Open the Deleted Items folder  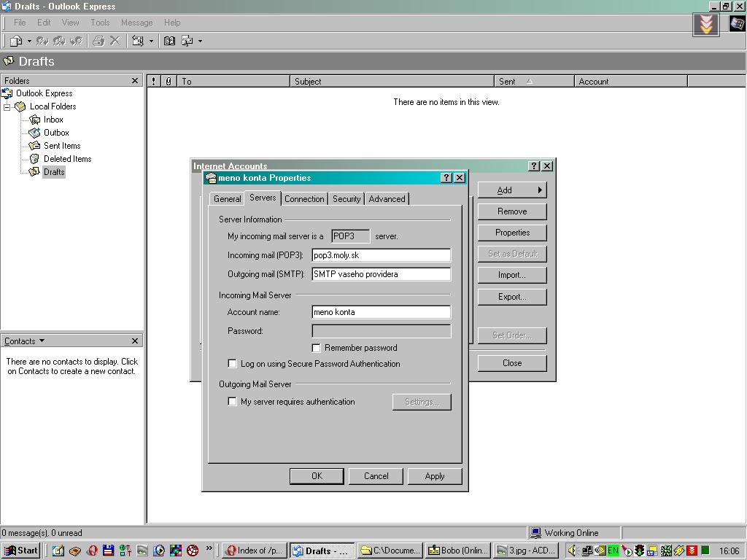(x=66, y=159)
